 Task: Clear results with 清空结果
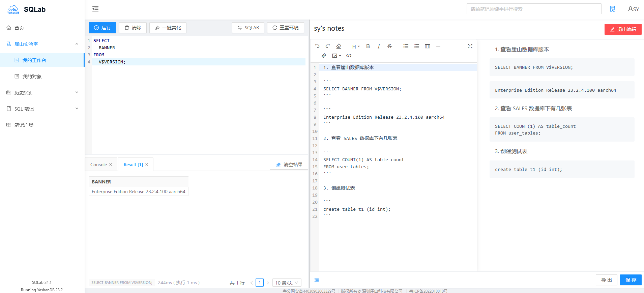(x=289, y=165)
